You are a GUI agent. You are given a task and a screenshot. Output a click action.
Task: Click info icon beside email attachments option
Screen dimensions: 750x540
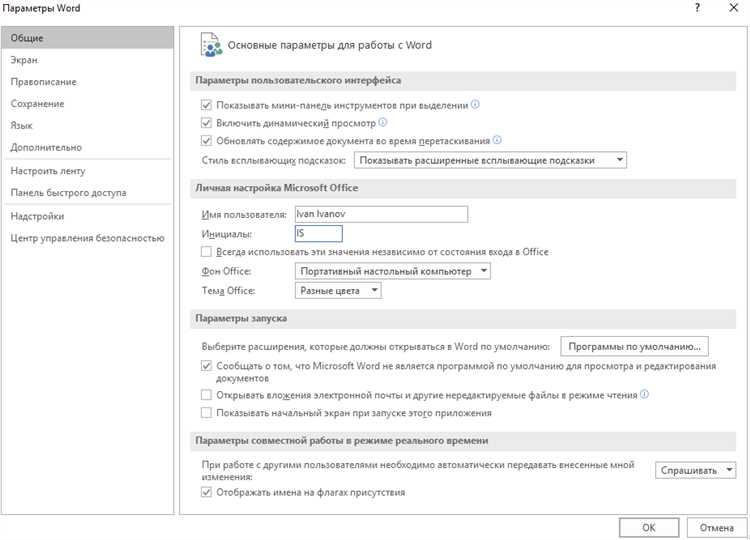[x=644, y=395]
